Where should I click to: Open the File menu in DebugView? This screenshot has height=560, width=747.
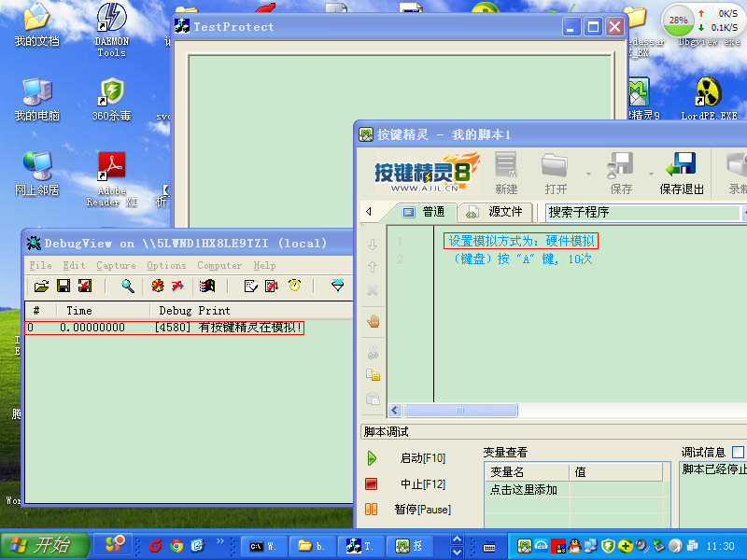coord(40,266)
